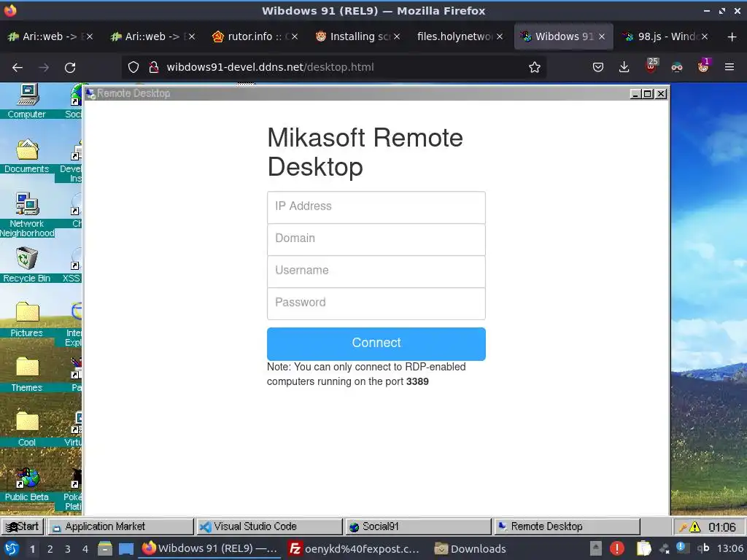Close the rutor.info tab
The image size is (747, 560).
pyautogui.click(x=295, y=36)
